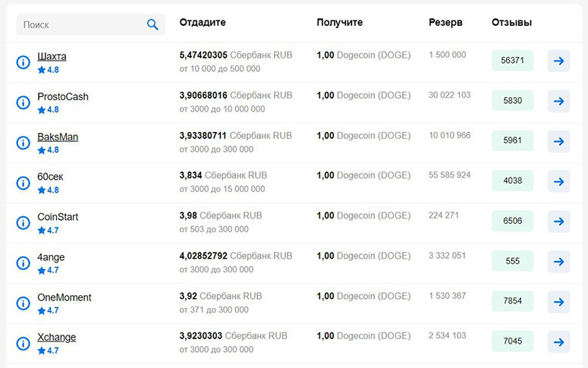Open the Шахта exchanger link
This screenshot has width=588, height=368.
pyautogui.click(x=52, y=56)
